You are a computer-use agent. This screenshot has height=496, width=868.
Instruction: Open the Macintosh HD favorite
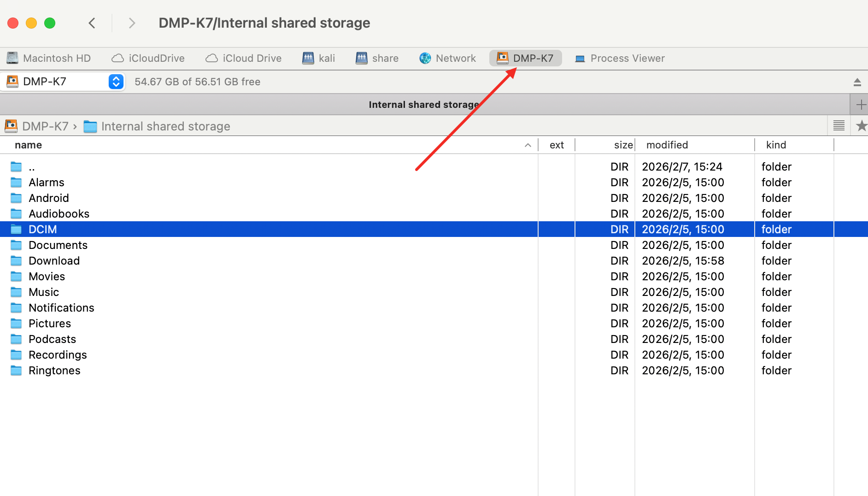pyautogui.click(x=49, y=58)
